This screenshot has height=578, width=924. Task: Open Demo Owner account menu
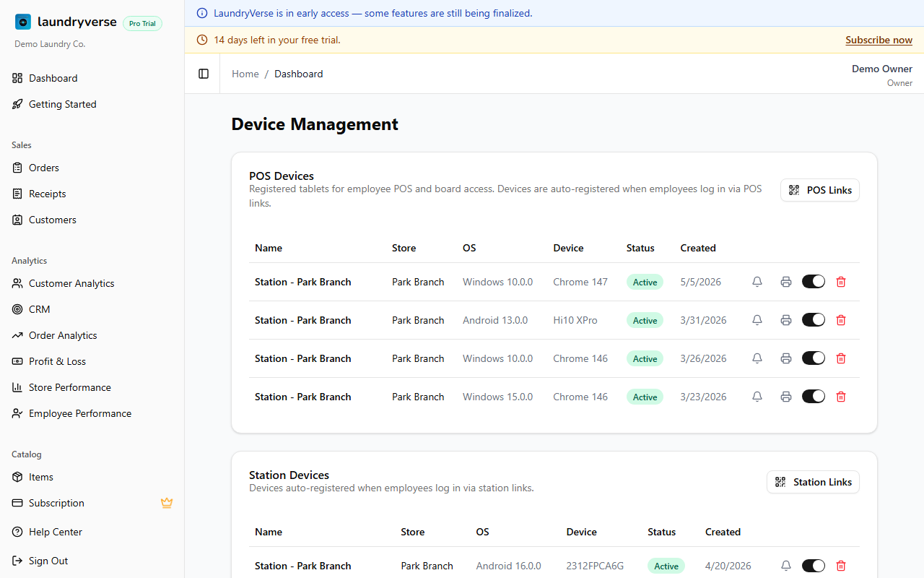point(882,75)
